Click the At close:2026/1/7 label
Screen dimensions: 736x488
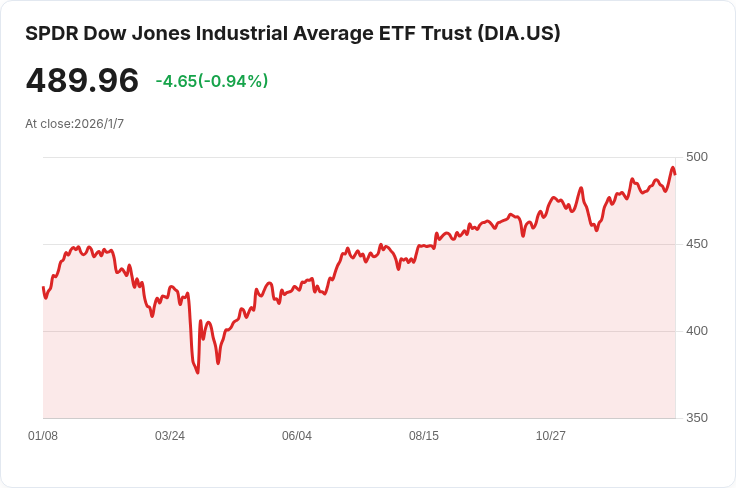[x=75, y=124]
